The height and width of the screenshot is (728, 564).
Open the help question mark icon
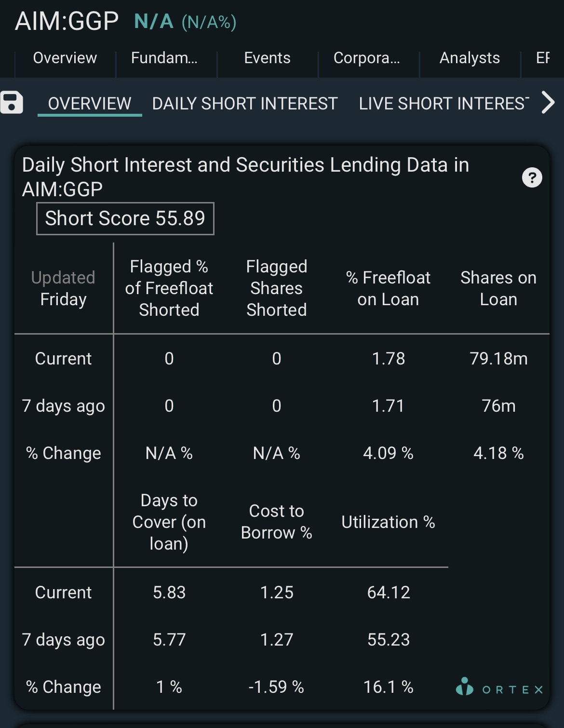point(532,177)
